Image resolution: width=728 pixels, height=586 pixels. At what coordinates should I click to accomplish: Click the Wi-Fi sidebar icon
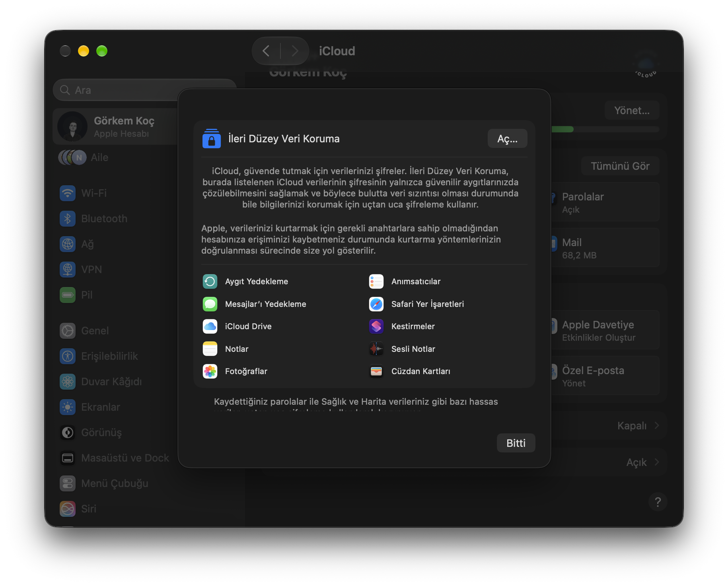point(68,193)
